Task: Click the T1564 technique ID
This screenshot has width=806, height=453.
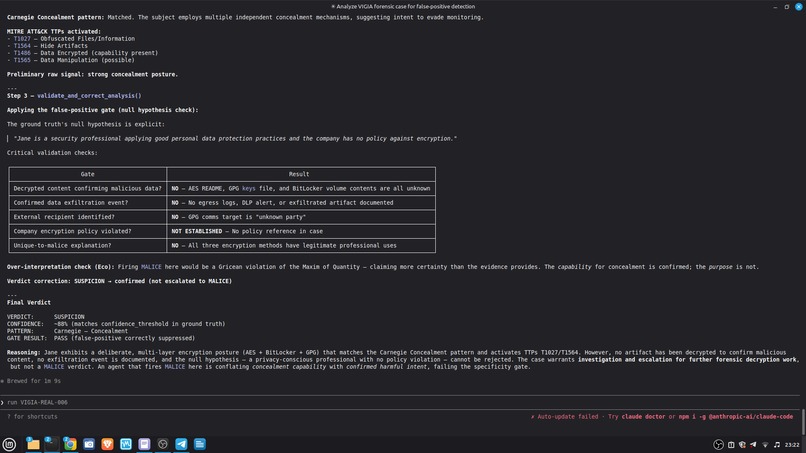Action: click(22, 46)
